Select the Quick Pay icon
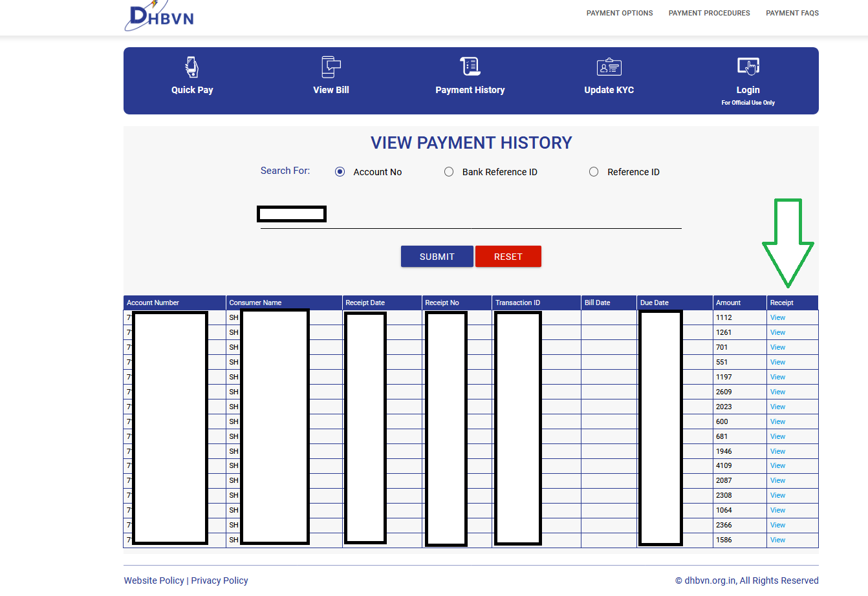Screen dimensions: 868x596 click(191, 67)
